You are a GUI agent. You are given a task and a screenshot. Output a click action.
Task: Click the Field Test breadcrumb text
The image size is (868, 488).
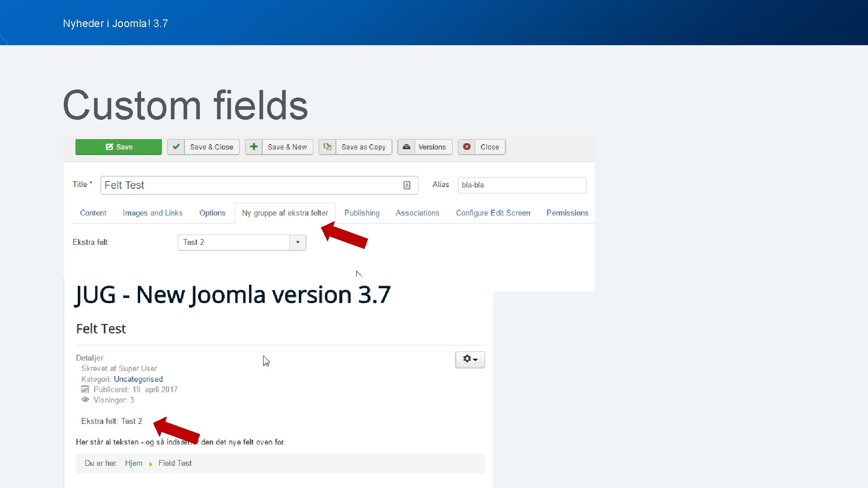click(175, 463)
